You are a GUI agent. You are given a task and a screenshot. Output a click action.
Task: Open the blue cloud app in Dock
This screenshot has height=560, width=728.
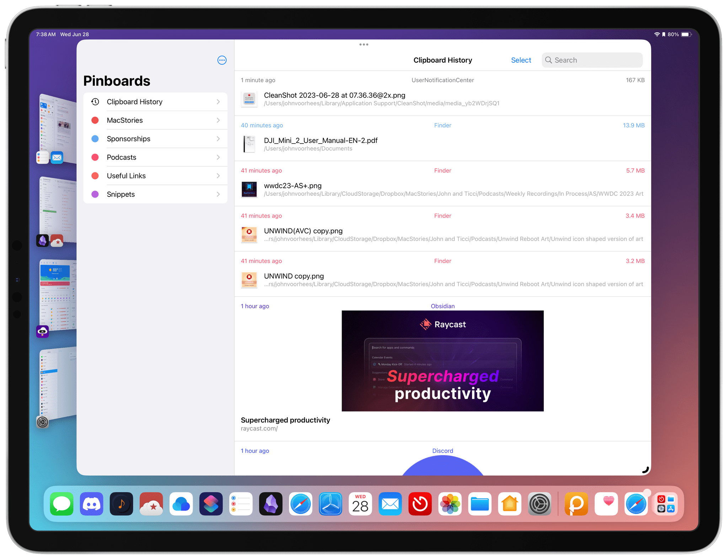tap(181, 504)
